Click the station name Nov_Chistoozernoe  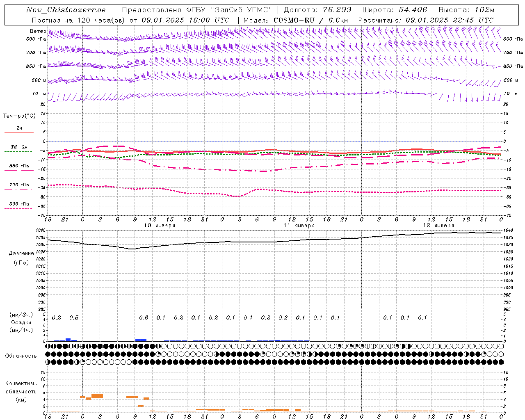66,10
